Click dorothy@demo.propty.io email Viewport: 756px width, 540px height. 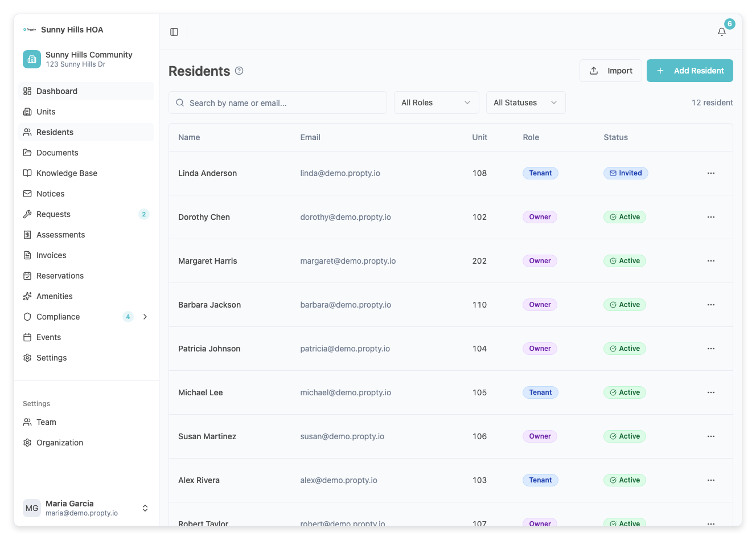click(x=346, y=217)
